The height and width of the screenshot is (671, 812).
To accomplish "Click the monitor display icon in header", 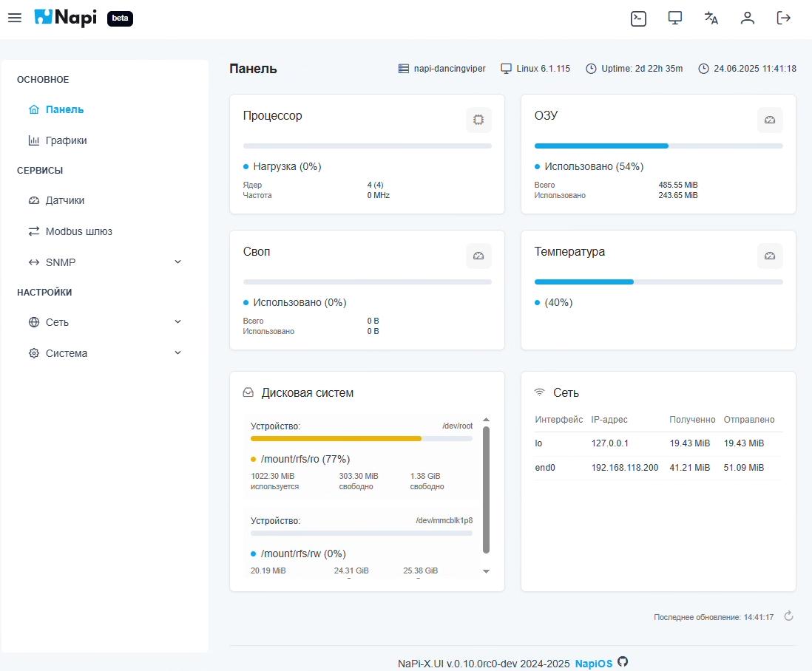I will pos(674,18).
